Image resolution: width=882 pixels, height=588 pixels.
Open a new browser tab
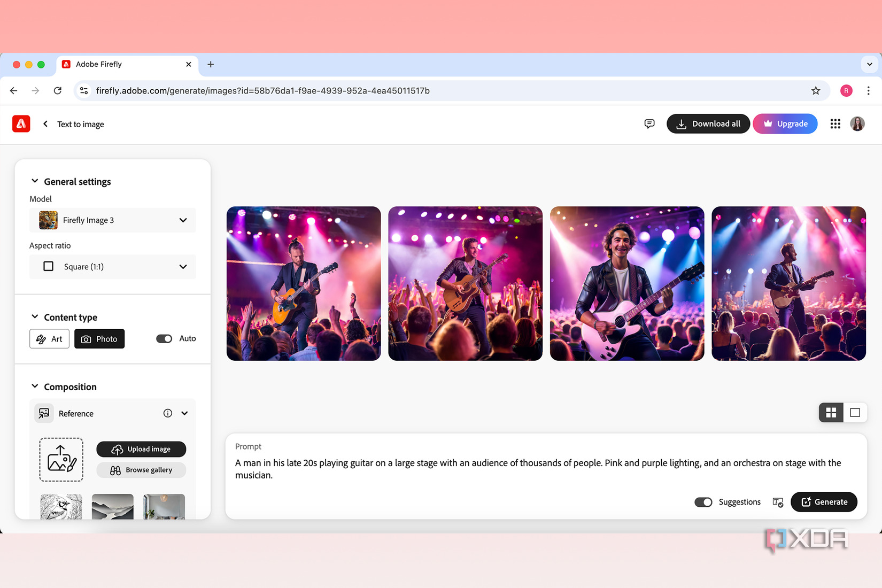coord(211,64)
